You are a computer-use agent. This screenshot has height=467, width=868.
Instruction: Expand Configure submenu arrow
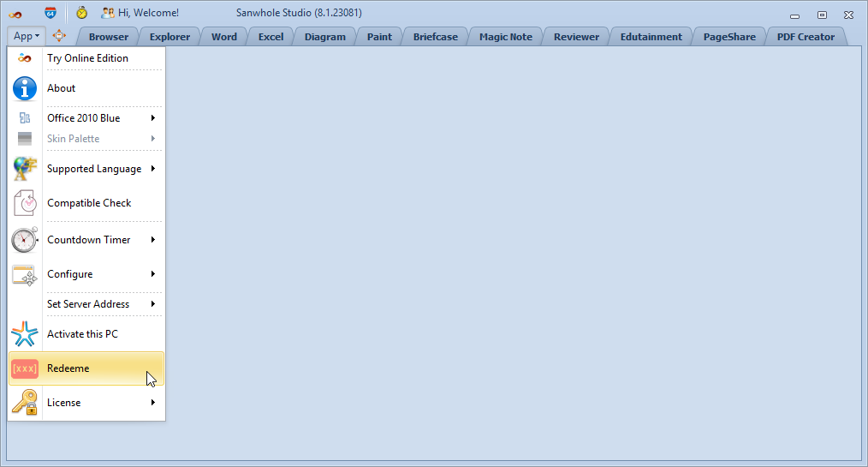[x=152, y=273]
